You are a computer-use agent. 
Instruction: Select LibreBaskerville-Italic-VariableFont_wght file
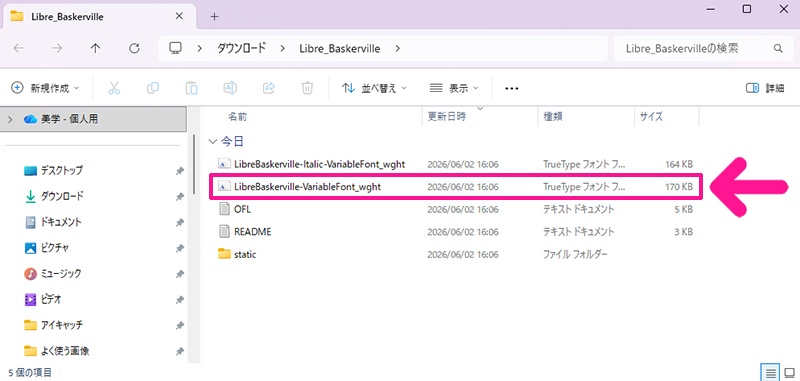[x=319, y=164]
